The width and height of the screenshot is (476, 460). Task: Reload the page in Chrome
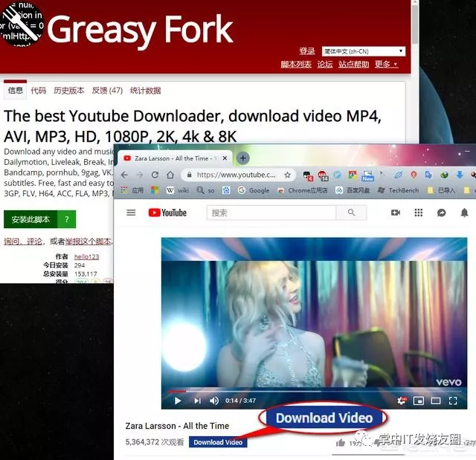click(x=155, y=175)
